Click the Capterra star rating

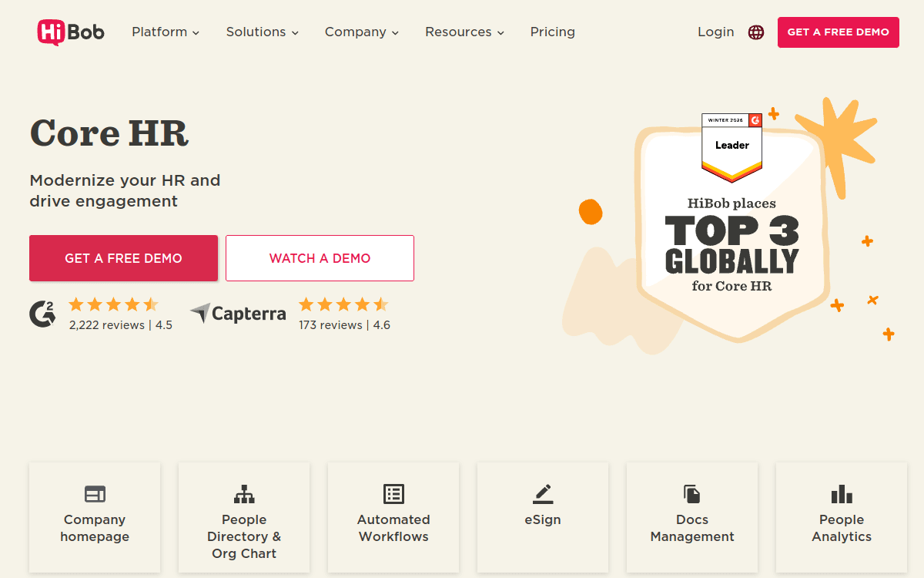pos(343,304)
